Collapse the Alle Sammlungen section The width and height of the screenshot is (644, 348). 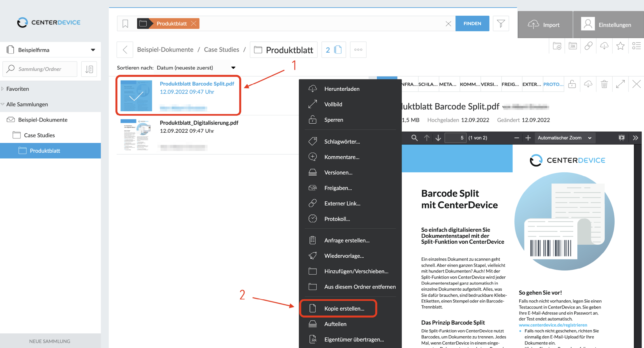coord(3,104)
